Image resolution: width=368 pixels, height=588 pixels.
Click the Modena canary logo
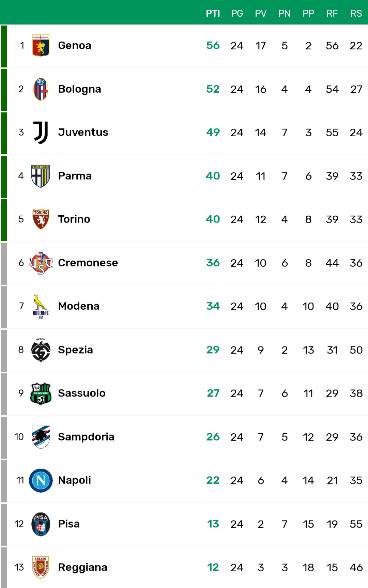click(41, 306)
